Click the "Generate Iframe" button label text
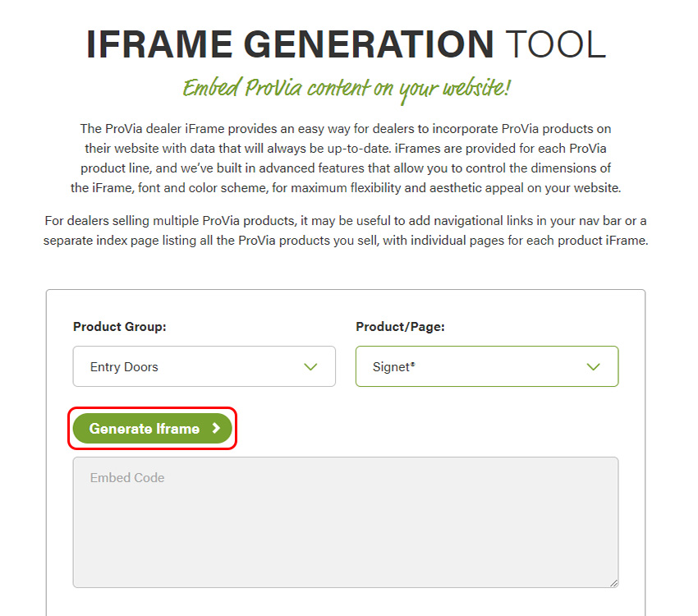Image resolution: width=698 pixels, height=616 pixels. [x=145, y=429]
